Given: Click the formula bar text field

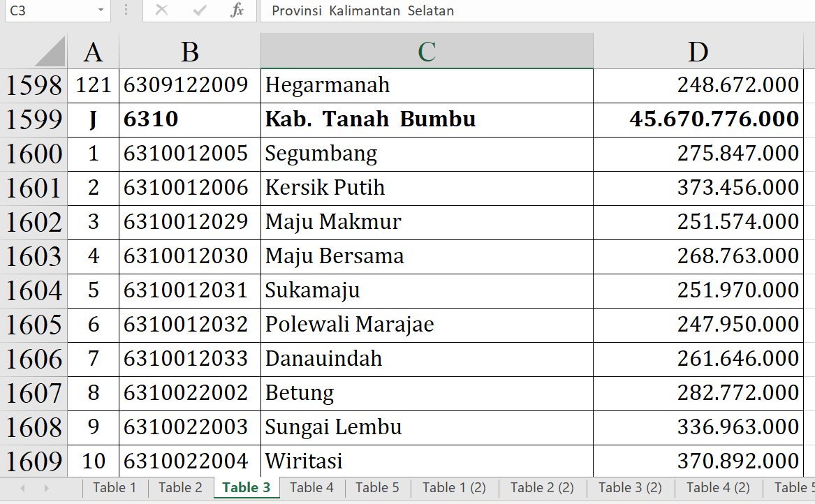Looking at the screenshot, I should 531,10.
